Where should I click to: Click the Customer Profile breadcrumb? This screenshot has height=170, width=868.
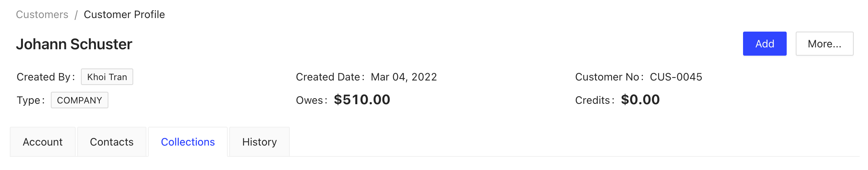tap(124, 15)
